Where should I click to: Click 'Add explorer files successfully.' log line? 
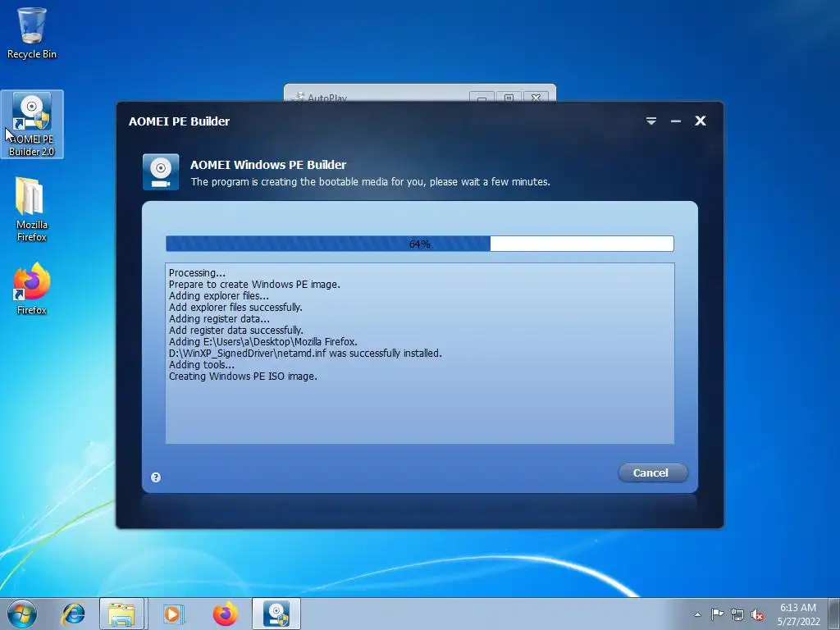click(235, 308)
